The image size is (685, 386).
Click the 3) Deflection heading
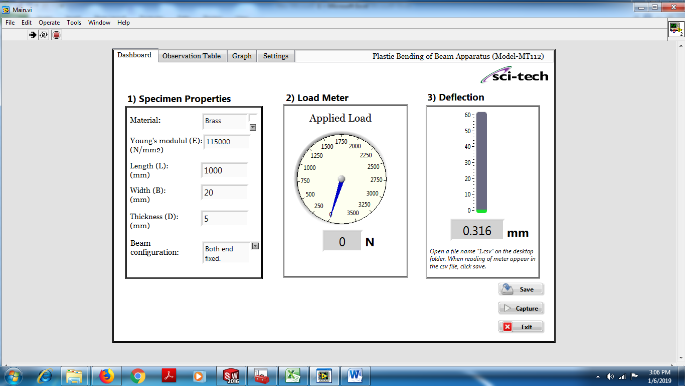[x=456, y=97]
